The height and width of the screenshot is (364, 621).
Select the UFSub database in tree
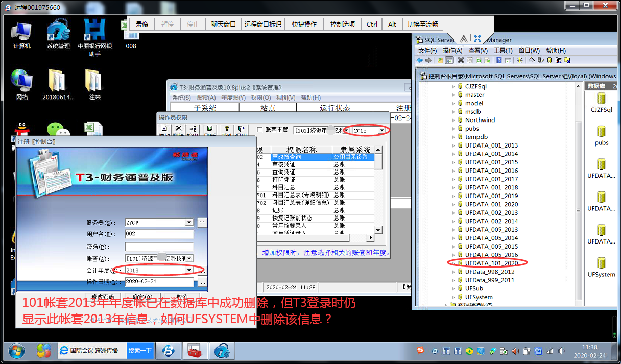(x=474, y=288)
